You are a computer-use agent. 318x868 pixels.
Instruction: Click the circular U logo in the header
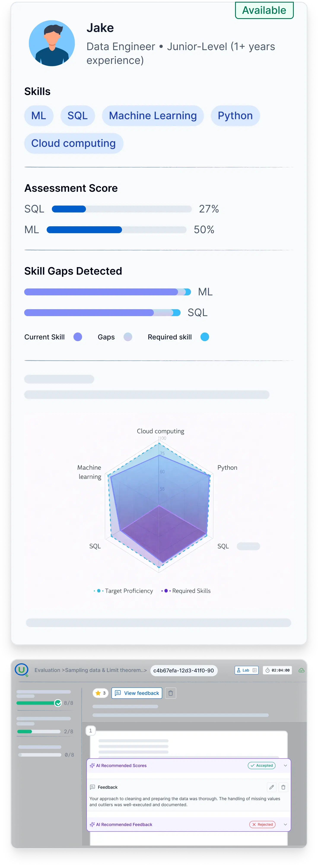click(x=21, y=670)
